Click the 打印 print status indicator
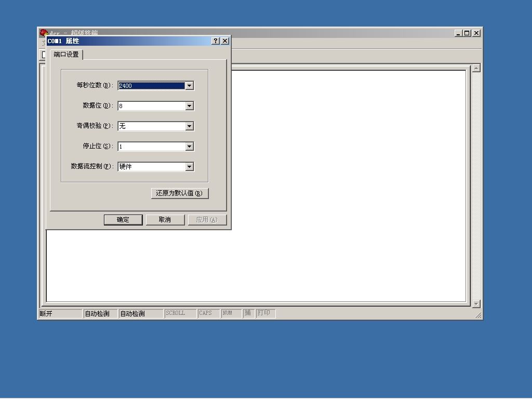Image resolution: width=532 pixels, height=399 pixels. click(x=265, y=313)
